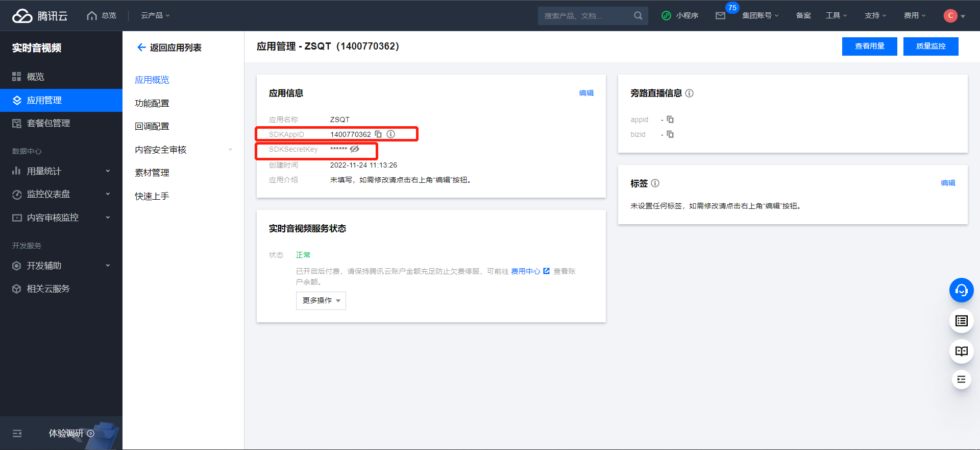Show SDKAppID info tooltip icon
980x450 pixels.
390,134
